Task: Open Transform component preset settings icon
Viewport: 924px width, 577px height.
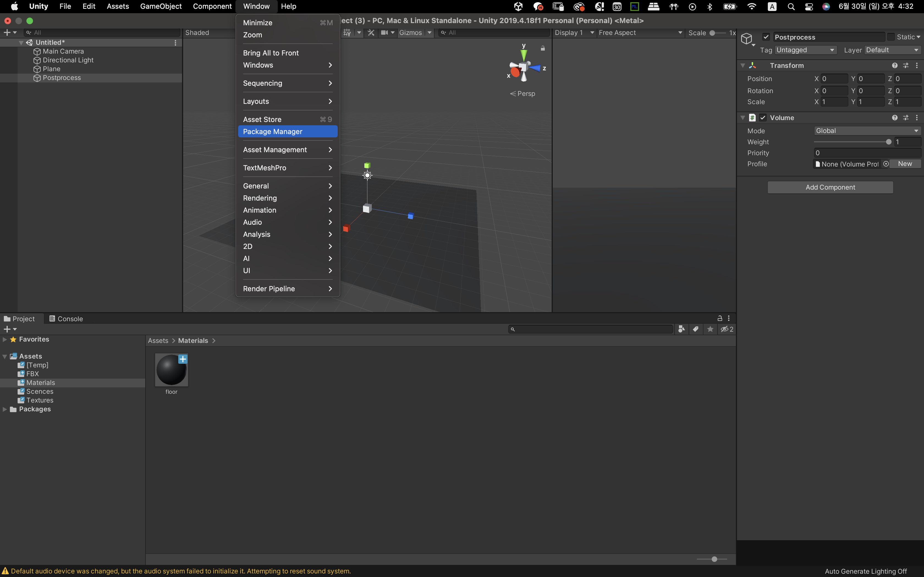Action: point(906,66)
